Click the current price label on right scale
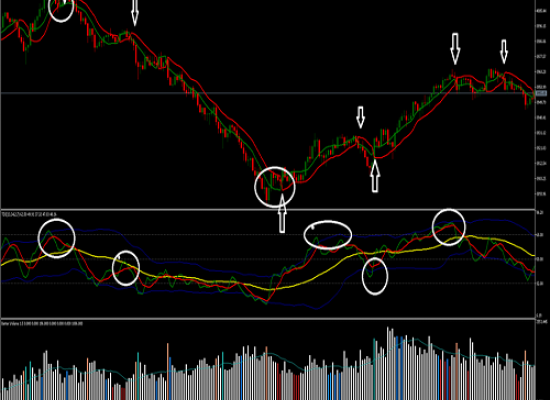 (542, 93)
